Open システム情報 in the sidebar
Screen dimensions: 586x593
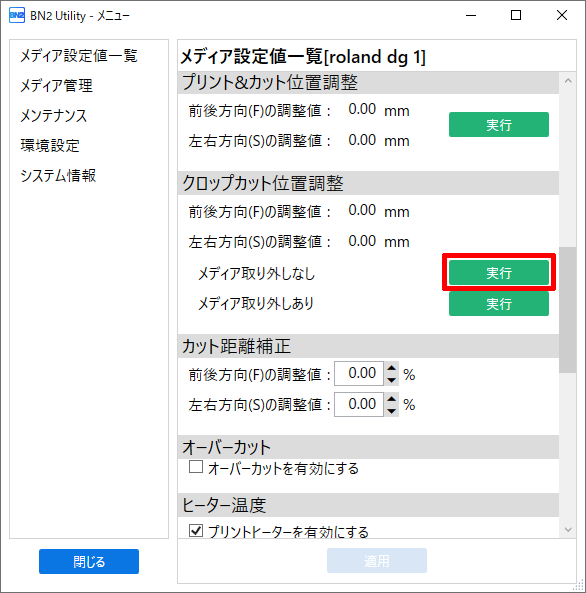click(58, 175)
